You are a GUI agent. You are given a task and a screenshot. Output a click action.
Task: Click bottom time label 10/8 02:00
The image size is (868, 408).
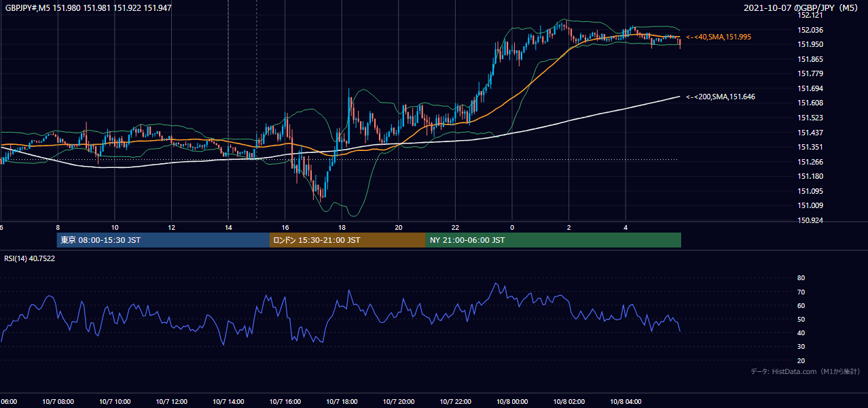click(x=569, y=402)
